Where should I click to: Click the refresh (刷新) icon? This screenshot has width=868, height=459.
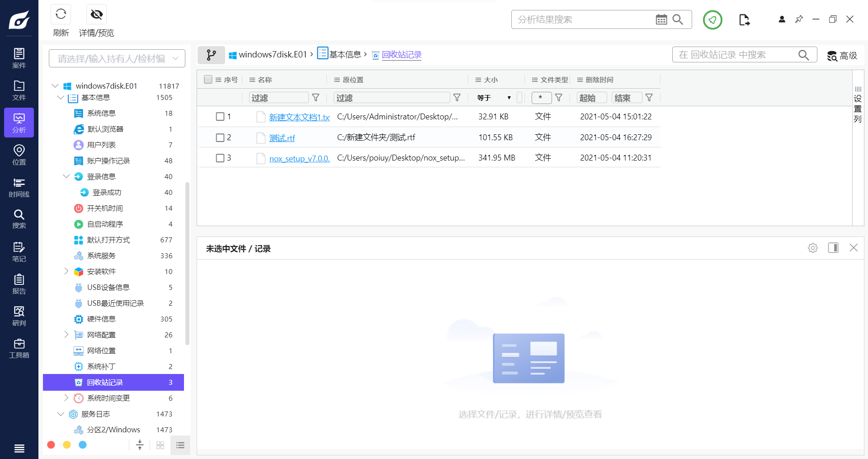coord(61,14)
